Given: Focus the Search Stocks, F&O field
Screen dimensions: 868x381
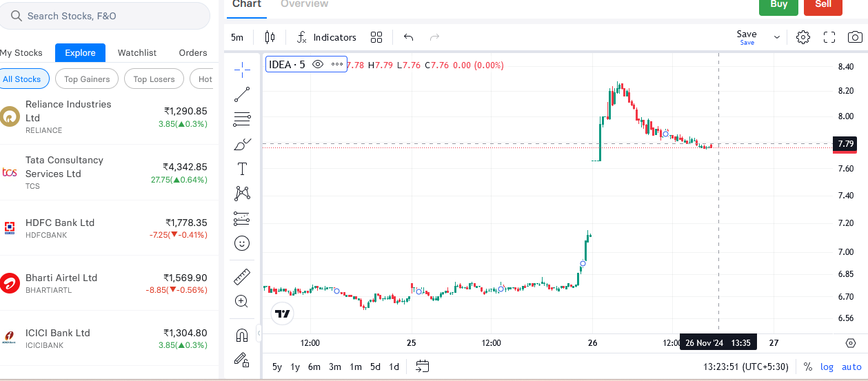Looking at the screenshot, I should click(x=105, y=16).
